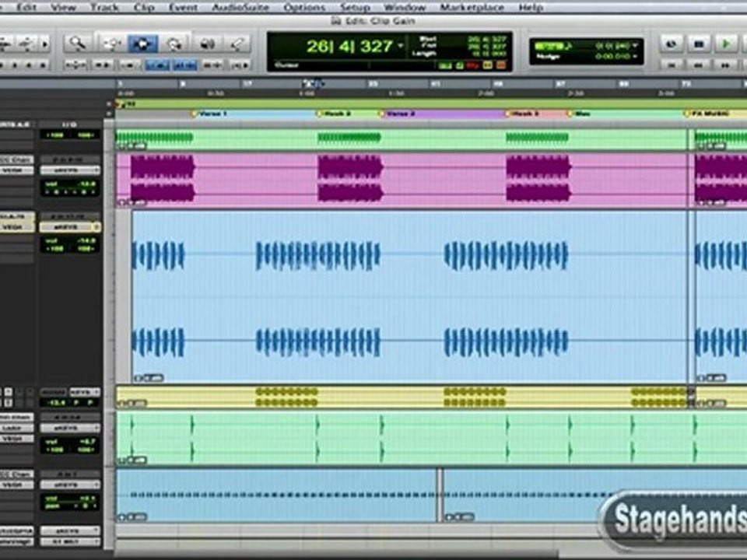Open the Clip menu
The image size is (747, 560).
click(x=143, y=7)
